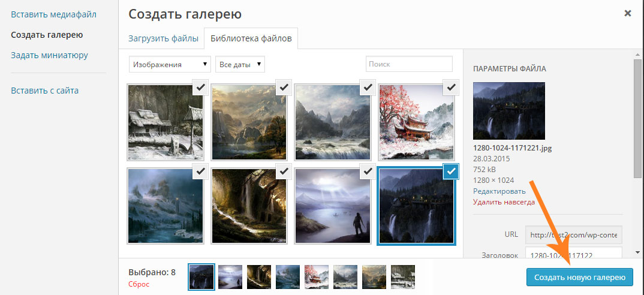This screenshot has height=295, width=644.
Task: Click the details panel scrollbar thumb
Action: coord(637,119)
